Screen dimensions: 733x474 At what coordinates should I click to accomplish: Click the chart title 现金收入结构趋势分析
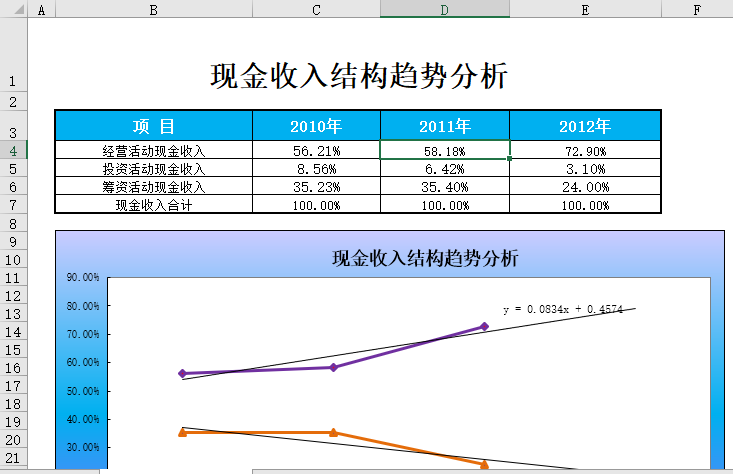425,259
